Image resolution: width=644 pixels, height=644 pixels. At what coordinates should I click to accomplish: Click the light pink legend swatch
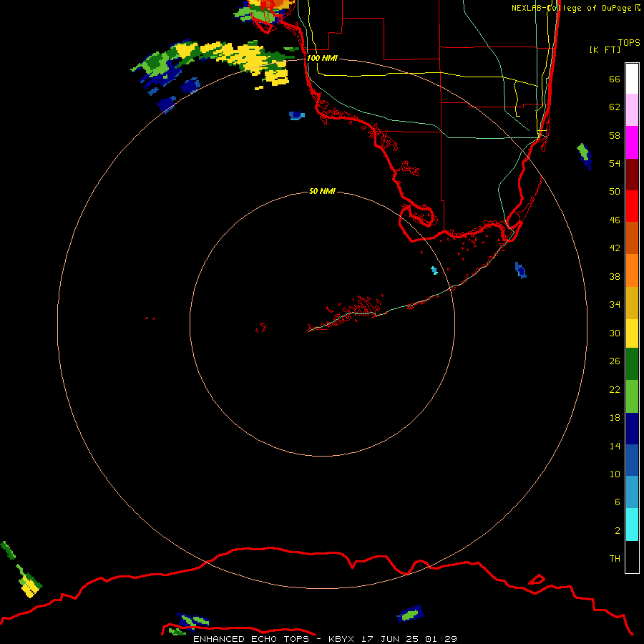click(632, 109)
